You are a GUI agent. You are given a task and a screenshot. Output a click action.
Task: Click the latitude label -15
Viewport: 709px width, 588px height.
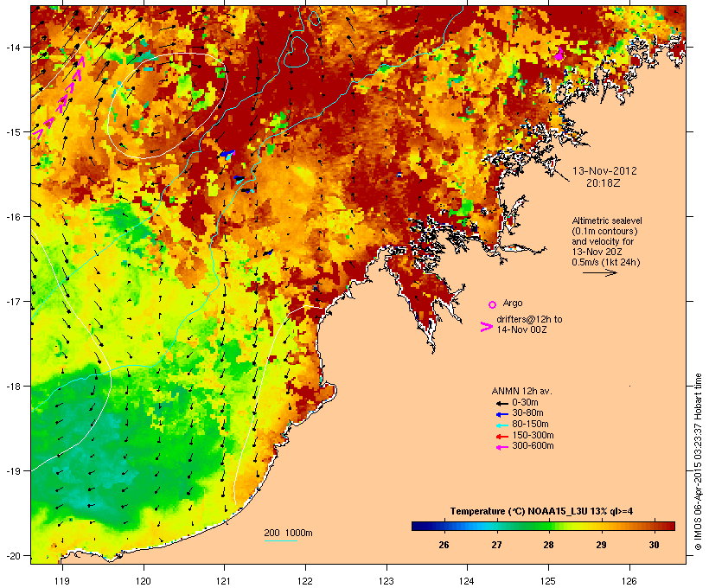pos(13,132)
